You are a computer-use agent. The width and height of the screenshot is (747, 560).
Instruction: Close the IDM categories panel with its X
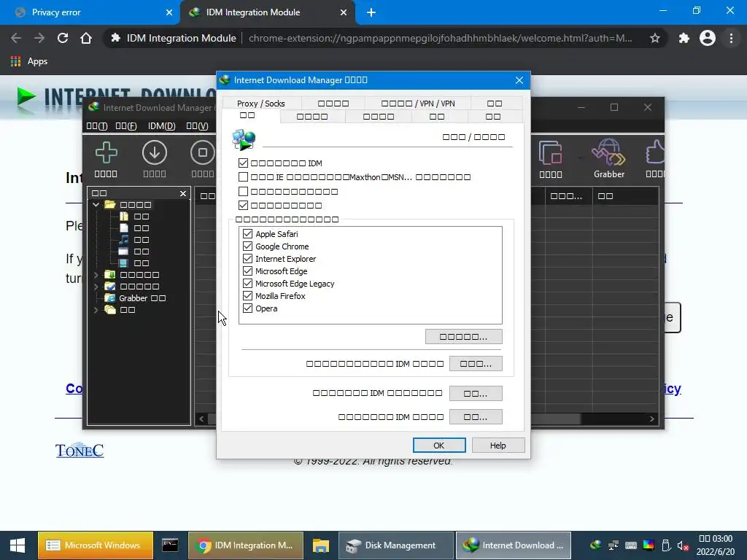point(183,193)
